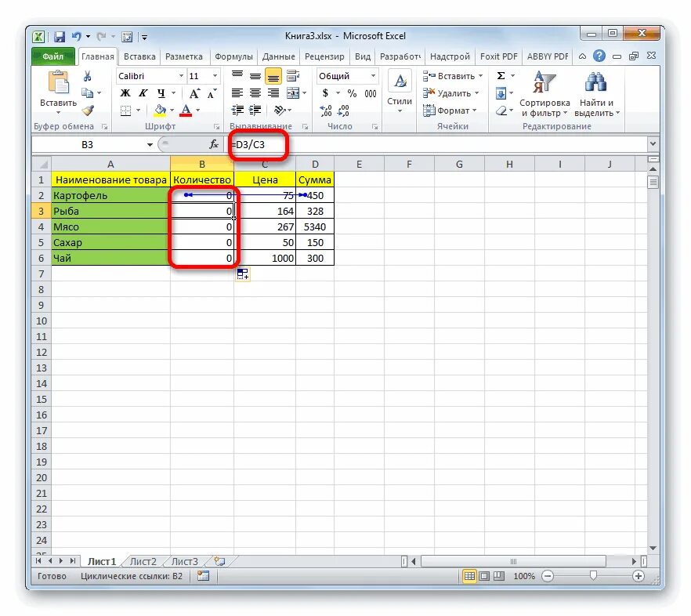Click the cell borders icon

(125, 111)
